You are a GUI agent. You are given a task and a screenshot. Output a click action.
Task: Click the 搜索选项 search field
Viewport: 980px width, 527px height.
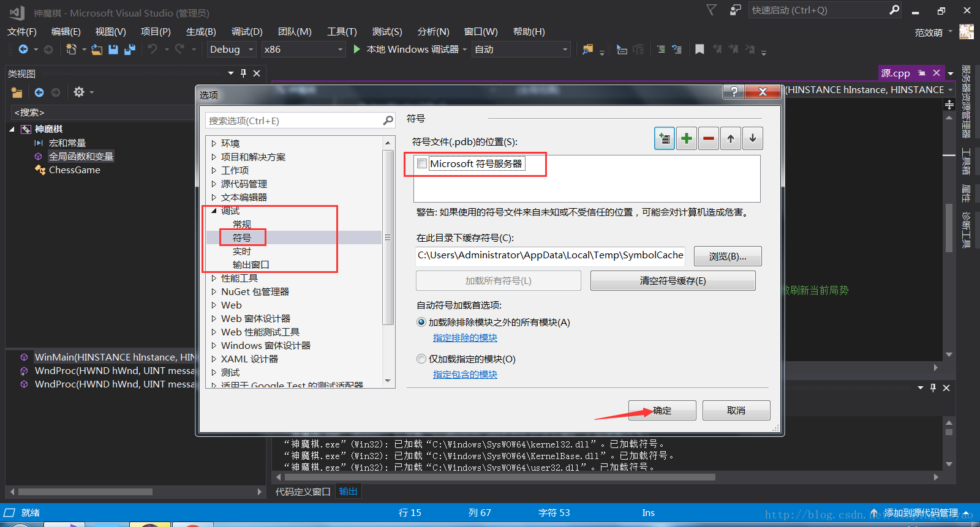(x=294, y=121)
